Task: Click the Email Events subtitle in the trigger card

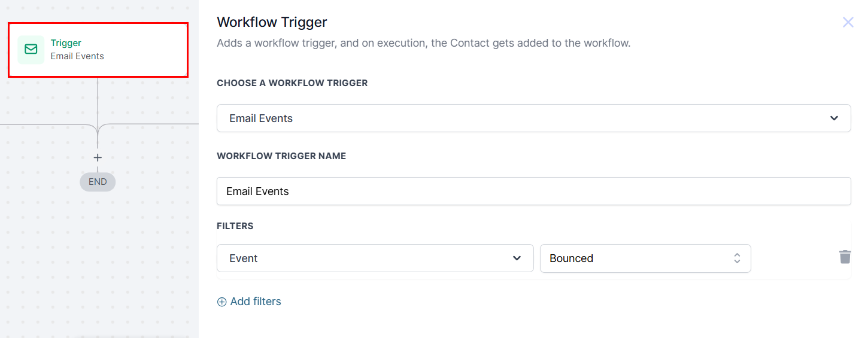Action: click(x=77, y=56)
